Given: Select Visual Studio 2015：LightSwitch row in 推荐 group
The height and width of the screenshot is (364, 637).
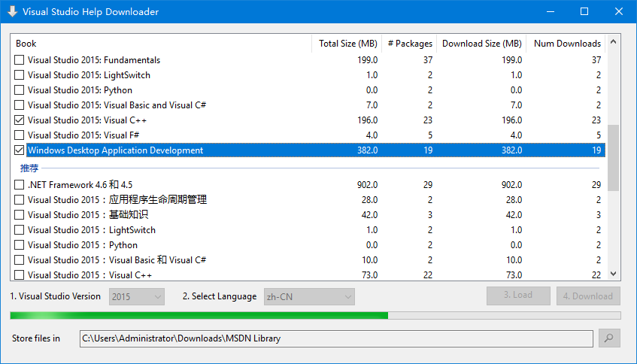Looking at the screenshot, I should pos(92,229).
